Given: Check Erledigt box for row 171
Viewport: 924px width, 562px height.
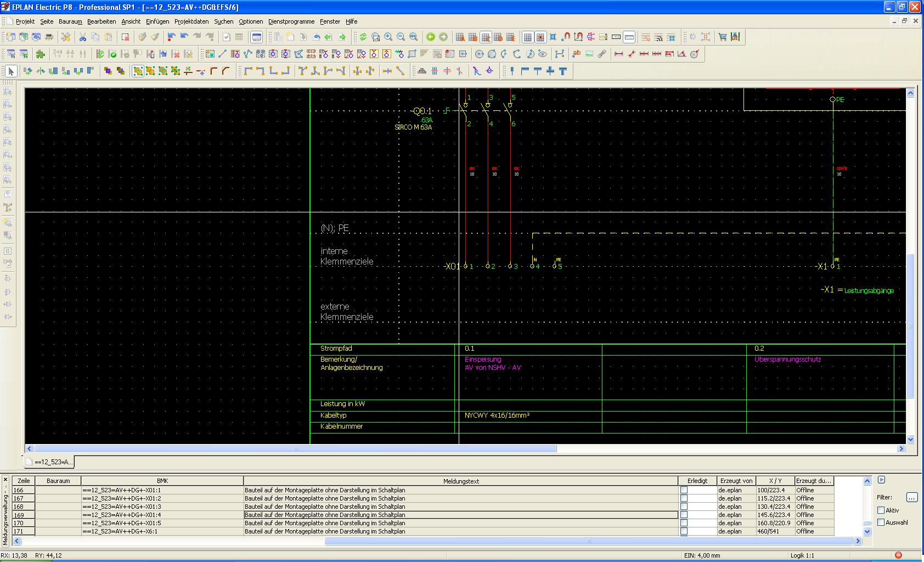Looking at the screenshot, I should pos(684,531).
